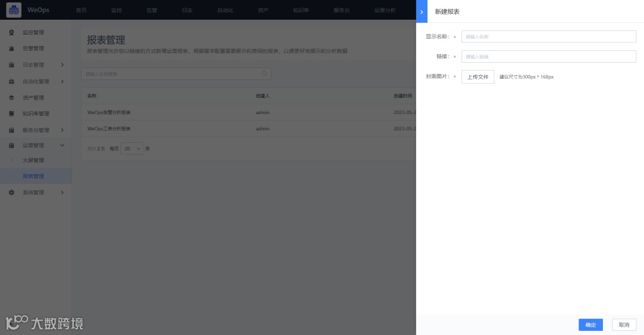The width and height of the screenshot is (644, 335).
Task: Click the 资产管理 sidebar icon
Action: 11,98
